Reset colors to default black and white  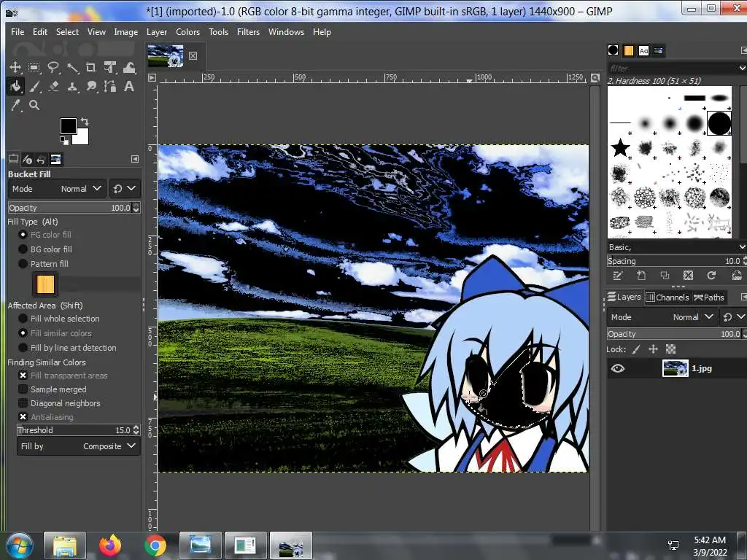click(64, 140)
